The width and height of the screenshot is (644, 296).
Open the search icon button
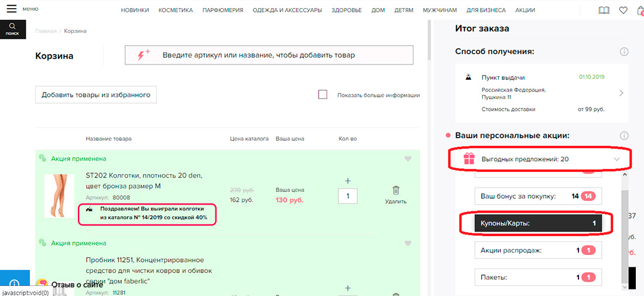[x=13, y=29]
